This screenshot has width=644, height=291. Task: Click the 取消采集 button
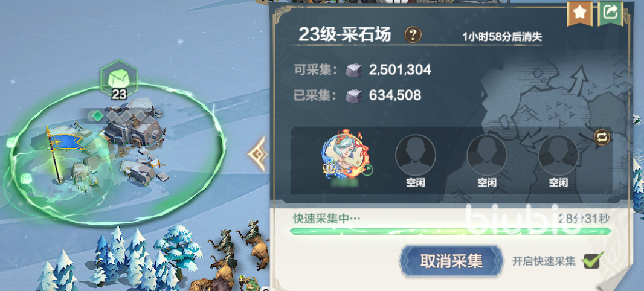(451, 261)
